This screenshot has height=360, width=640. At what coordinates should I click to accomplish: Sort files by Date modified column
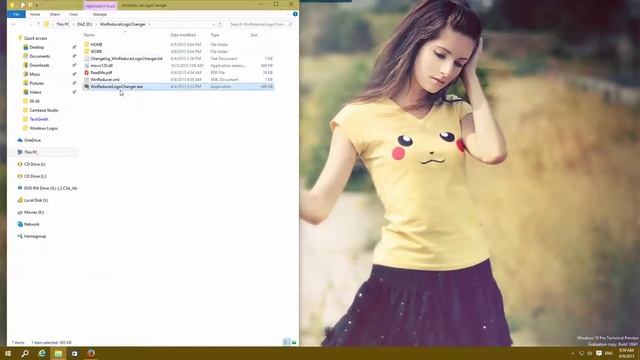click(x=183, y=35)
